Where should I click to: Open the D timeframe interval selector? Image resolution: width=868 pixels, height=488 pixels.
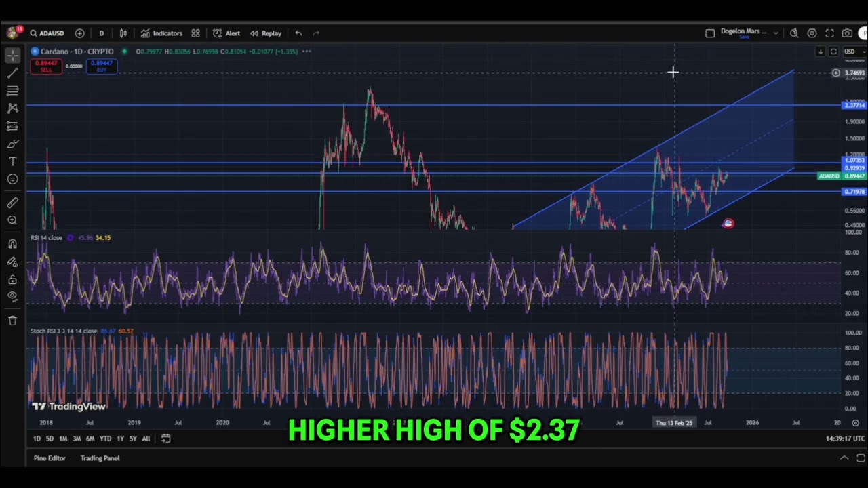pyautogui.click(x=102, y=33)
